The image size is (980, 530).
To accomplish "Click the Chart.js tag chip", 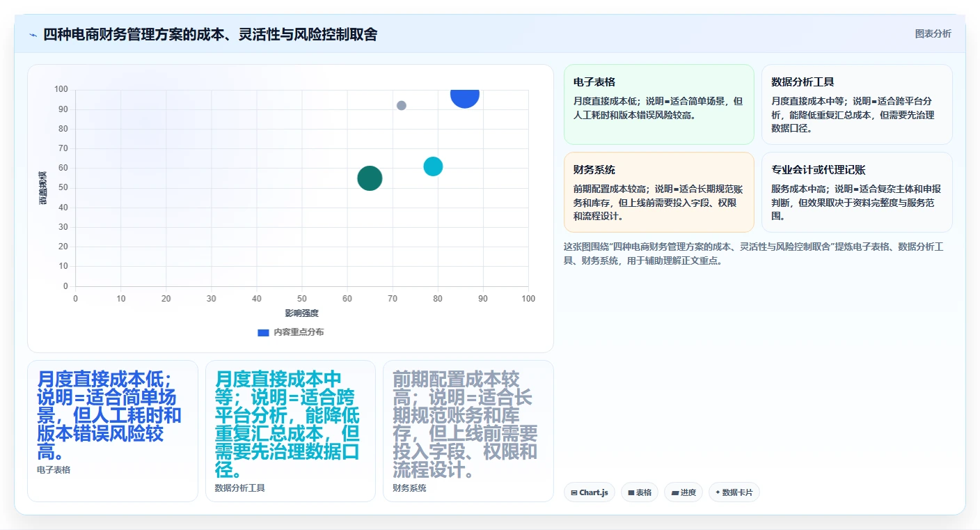I will tap(589, 492).
